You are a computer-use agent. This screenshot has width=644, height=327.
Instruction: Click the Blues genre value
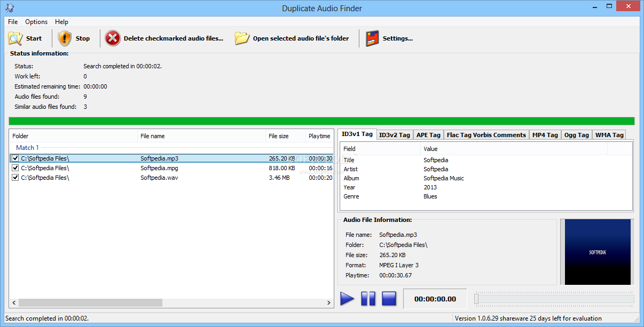[x=430, y=196]
